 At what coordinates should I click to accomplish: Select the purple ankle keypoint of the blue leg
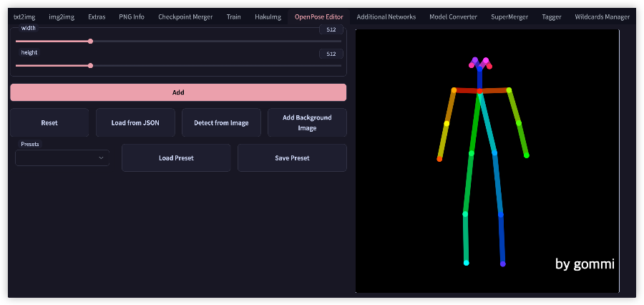(x=503, y=264)
